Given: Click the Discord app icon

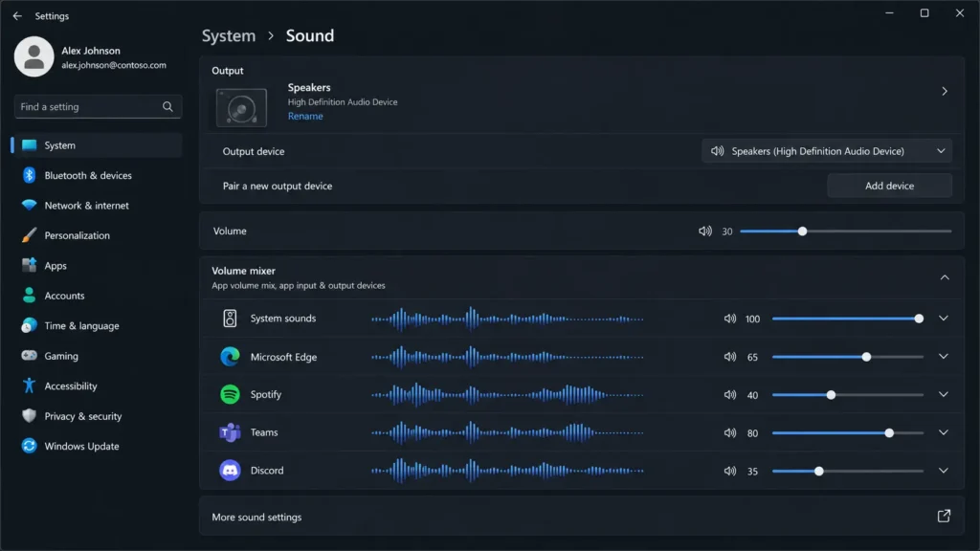Looking at the screenshot, I should [x=230, y=471].
